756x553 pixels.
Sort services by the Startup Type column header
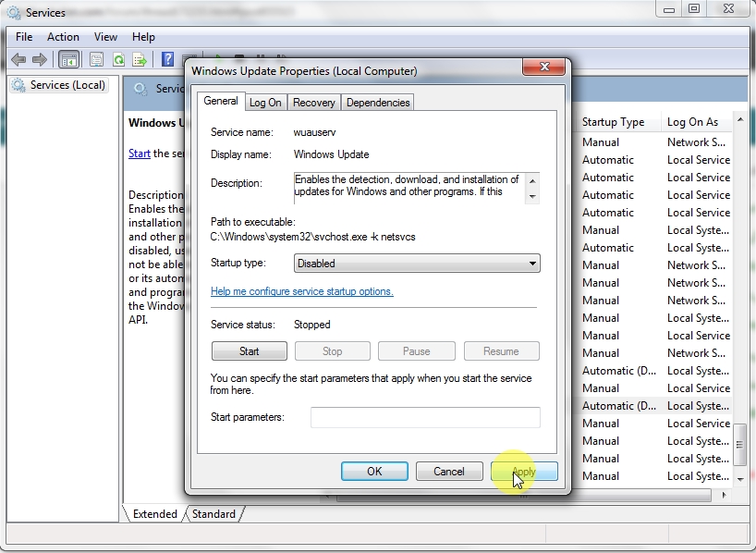[x=618, y=122]
